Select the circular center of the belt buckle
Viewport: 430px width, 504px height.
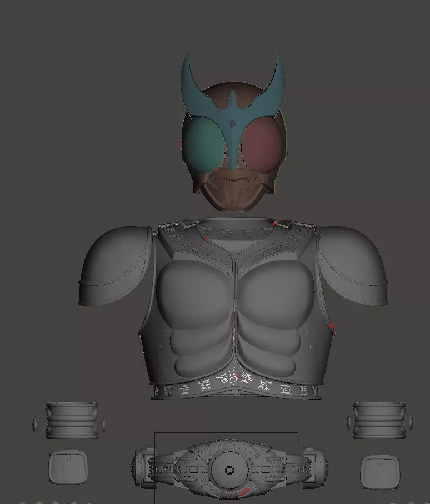point(229,470)
